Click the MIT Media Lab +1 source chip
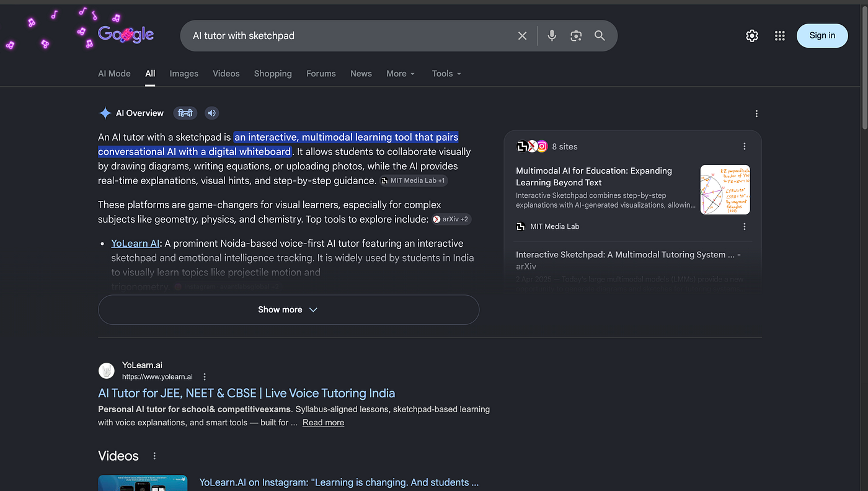 tap(414, 180)
